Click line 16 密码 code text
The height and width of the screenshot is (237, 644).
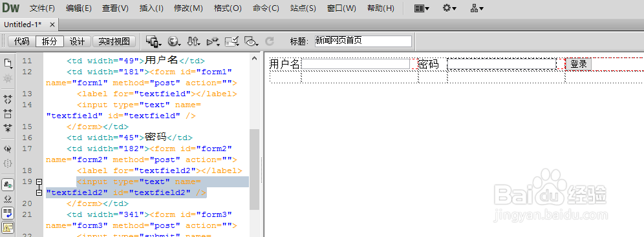coord(156,138)
